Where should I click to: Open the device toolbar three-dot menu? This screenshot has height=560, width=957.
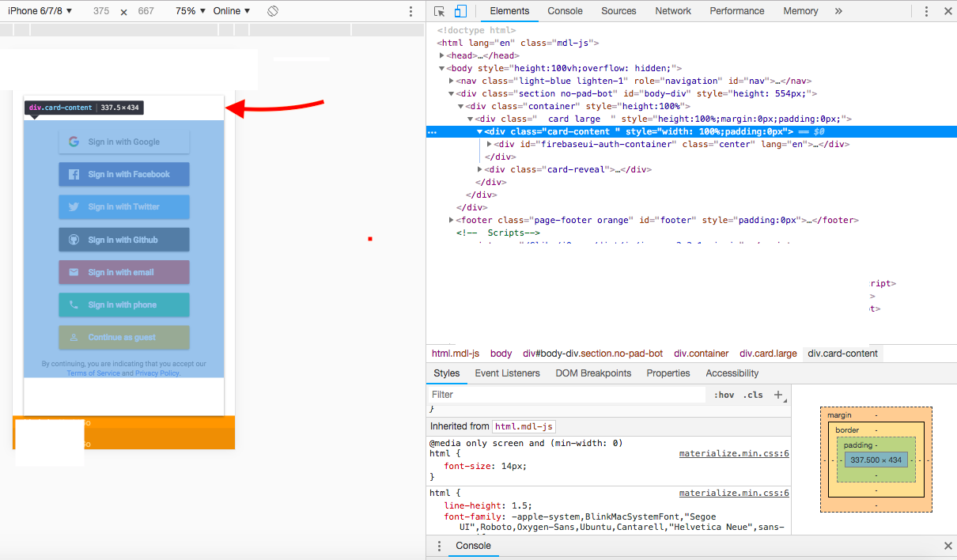click(410, 11)
